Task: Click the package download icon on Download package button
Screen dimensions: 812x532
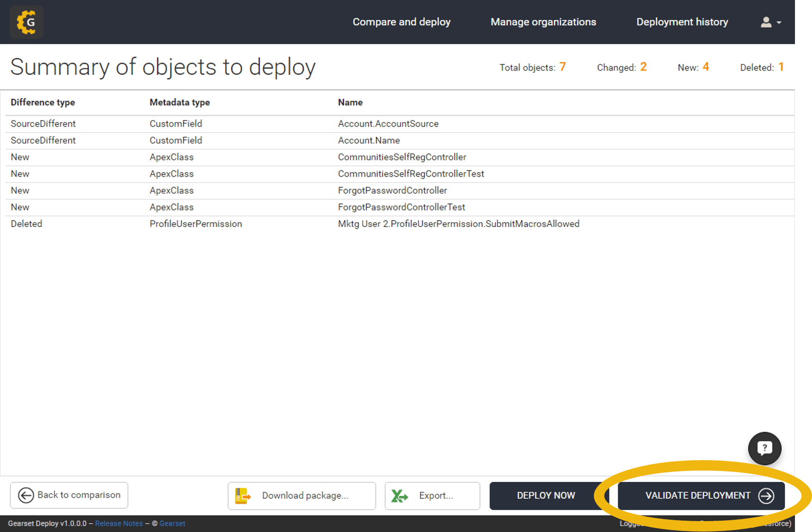Action: pos(243,496)
